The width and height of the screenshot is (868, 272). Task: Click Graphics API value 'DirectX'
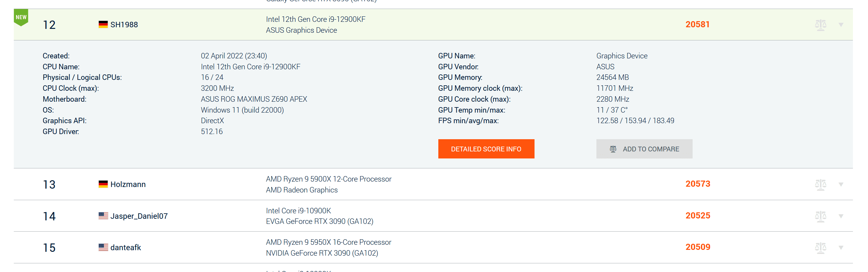(212, 121)
